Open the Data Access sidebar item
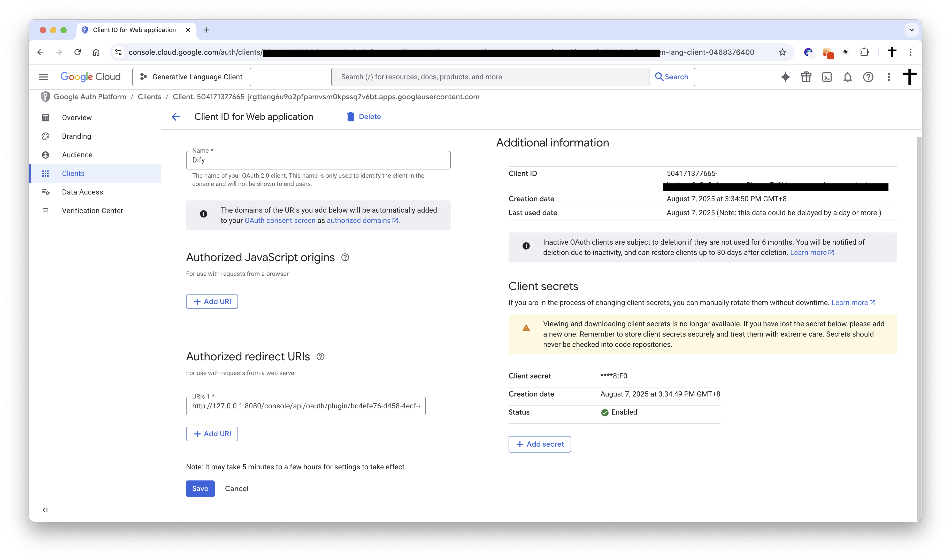The image size is (951, 560). (82, 192)
